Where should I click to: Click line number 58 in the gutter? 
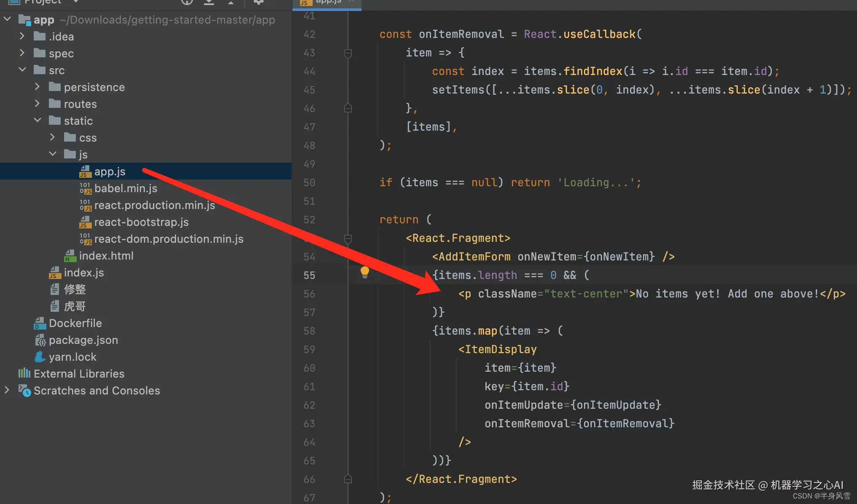point(309,331)
